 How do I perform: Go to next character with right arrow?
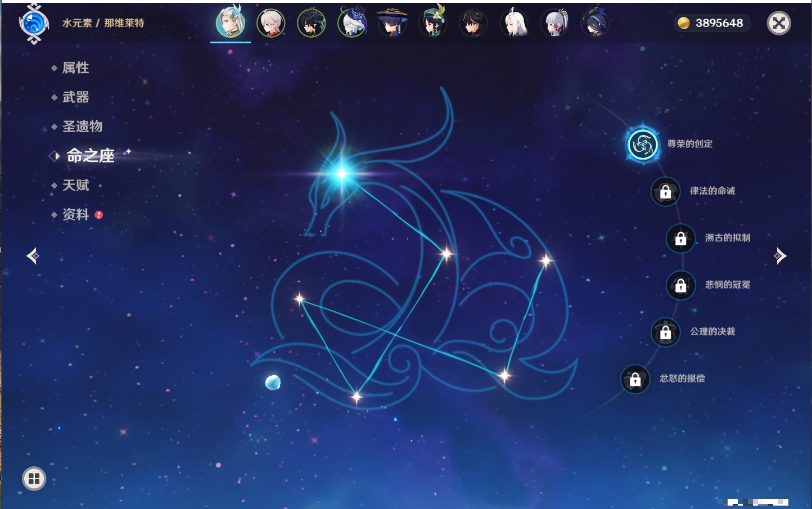[780, 256]
